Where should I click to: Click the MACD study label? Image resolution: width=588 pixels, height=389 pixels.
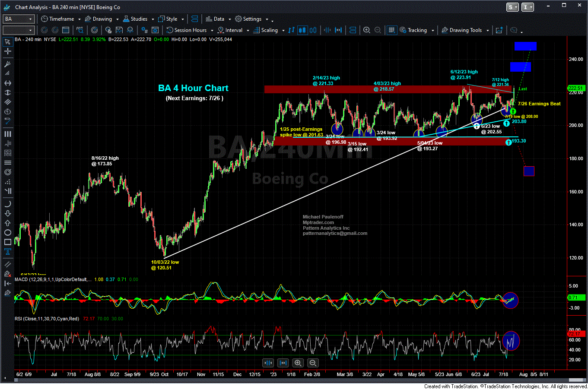coord(53,279)
